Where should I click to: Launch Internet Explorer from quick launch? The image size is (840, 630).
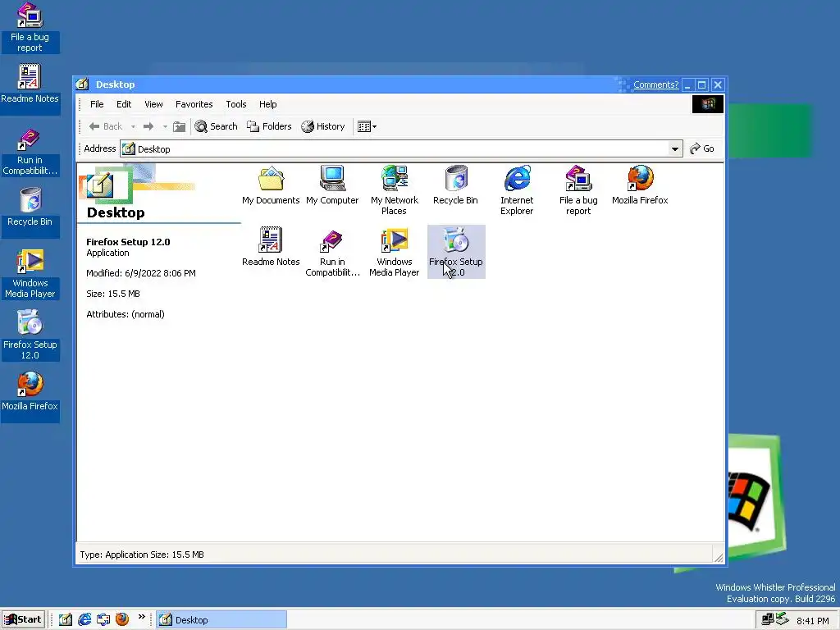(x=84, y=620)
